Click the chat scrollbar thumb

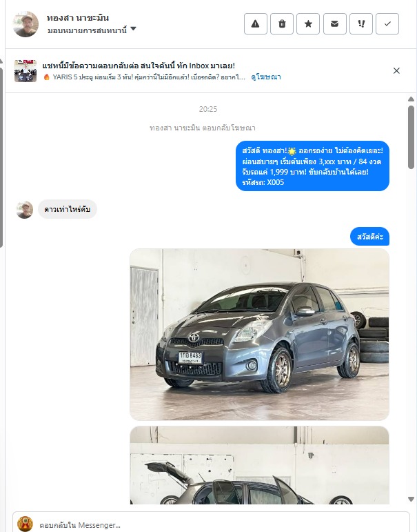click(411, 137)
